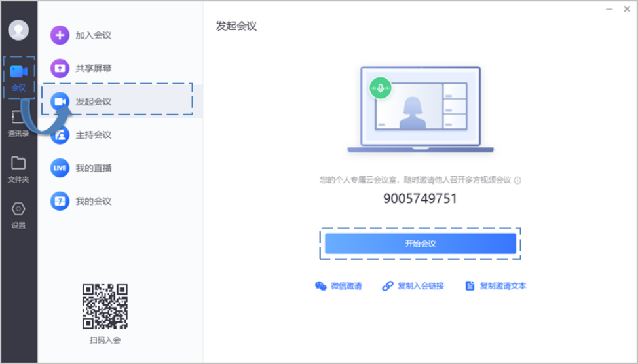
Task: Start meeting with the 开始会议 button
Action: tap(421, 244)
